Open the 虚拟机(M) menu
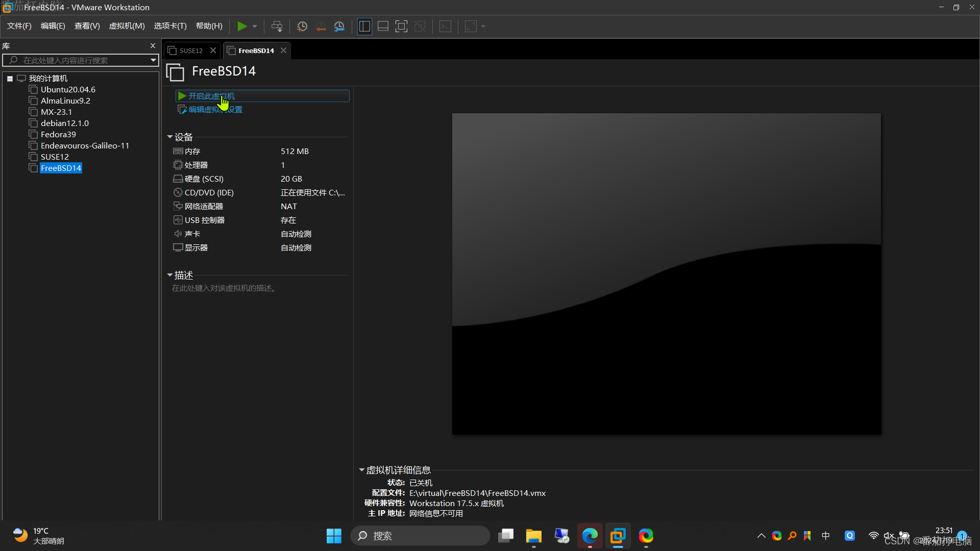 point(127,26)
